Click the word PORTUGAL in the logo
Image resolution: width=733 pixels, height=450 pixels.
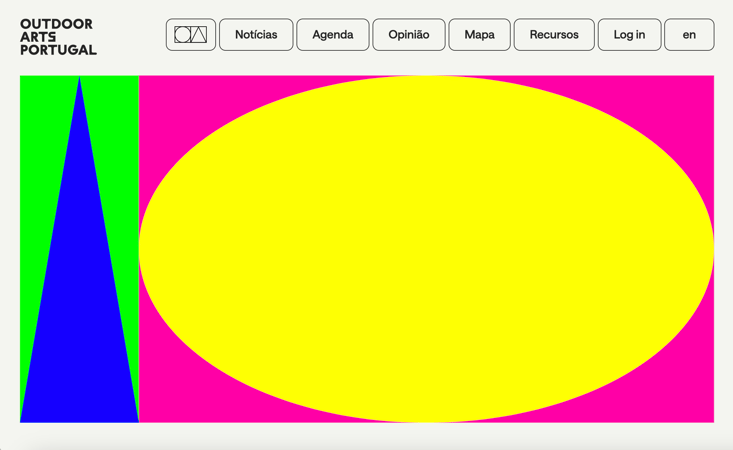point(58,50)
